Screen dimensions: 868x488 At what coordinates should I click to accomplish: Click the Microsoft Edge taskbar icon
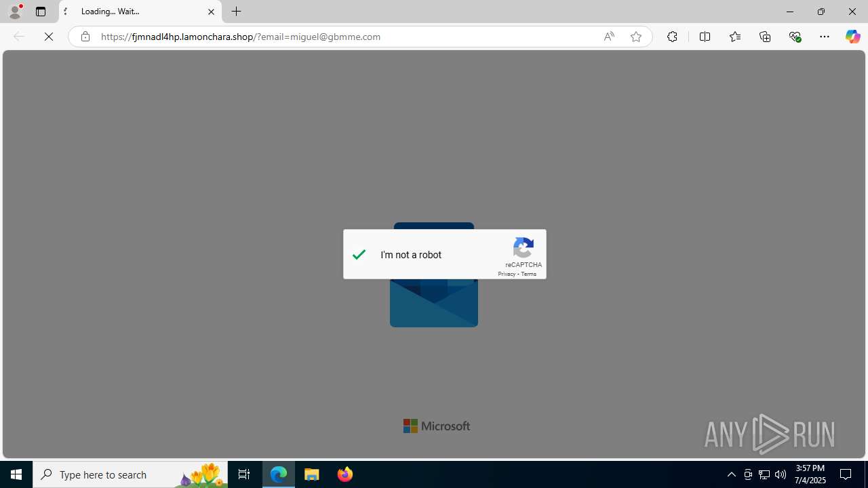pos(279,474)
